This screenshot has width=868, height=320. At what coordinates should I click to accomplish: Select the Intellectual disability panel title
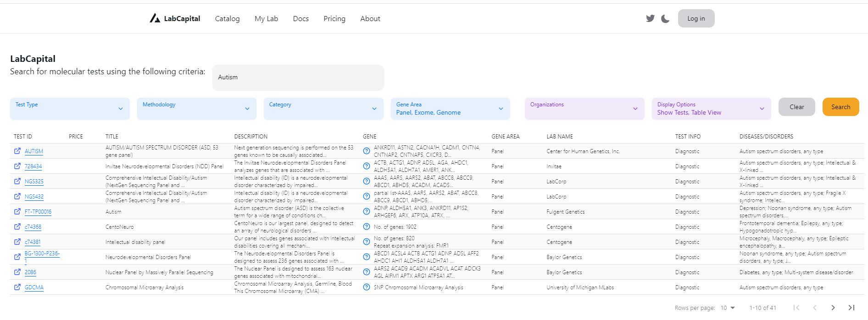coord(135,242)
